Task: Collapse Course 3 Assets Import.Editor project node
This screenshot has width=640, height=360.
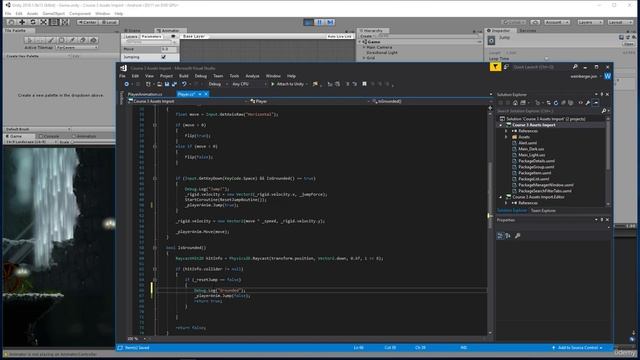Action: [501, 197]
